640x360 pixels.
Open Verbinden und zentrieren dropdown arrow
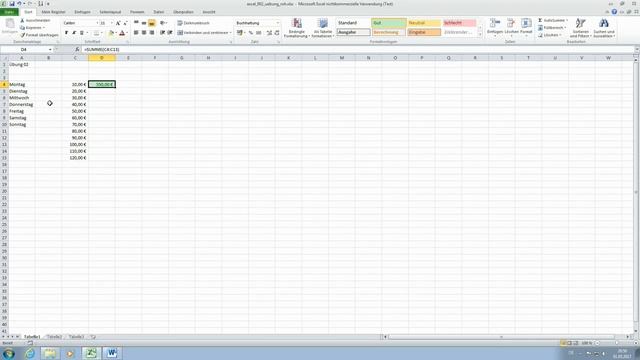click(x=230, y=33)
